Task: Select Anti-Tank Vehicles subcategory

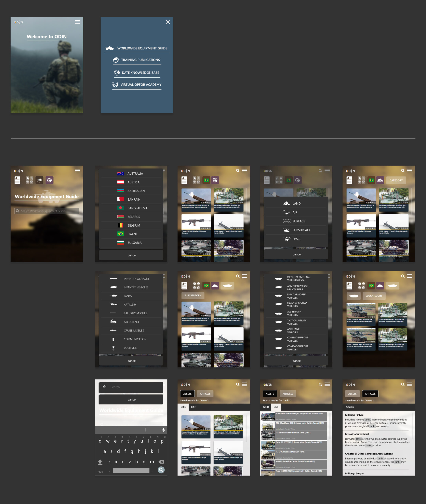Action: click(296, 331)
